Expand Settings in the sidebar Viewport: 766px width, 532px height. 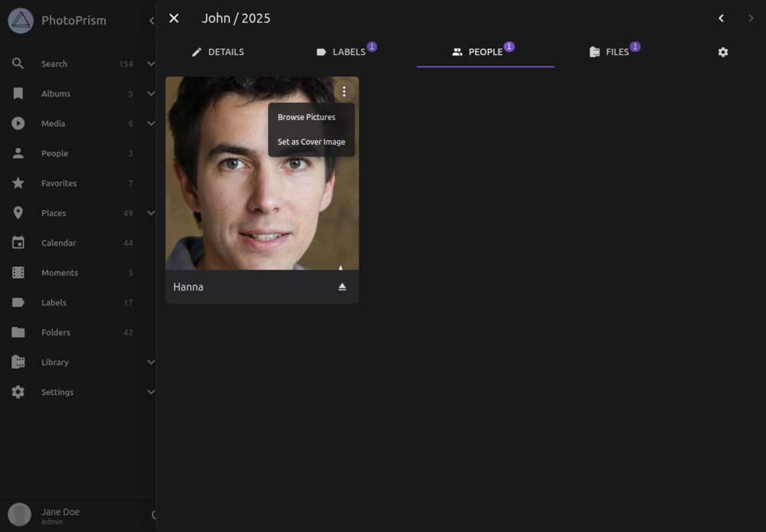(x=150, y=392)
